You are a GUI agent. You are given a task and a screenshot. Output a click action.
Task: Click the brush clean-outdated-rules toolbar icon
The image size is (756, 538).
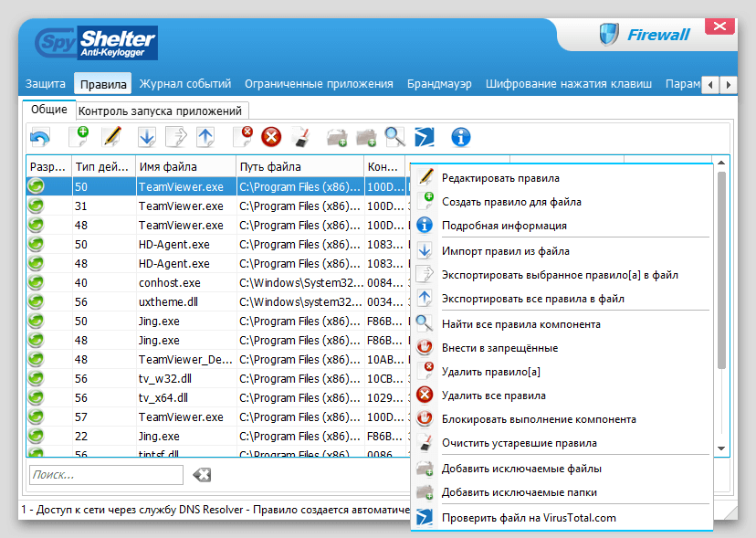301,137
